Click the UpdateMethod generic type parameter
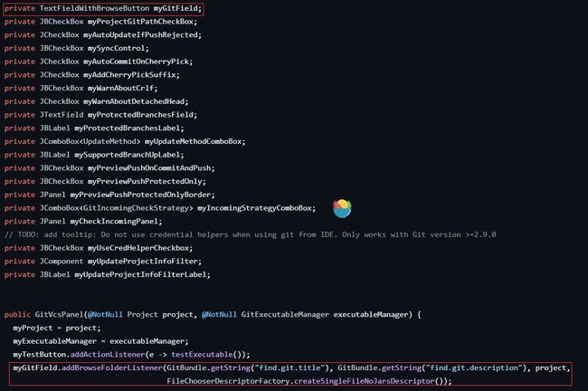Image resolution: width=588 pixels, height=391 pixels. tap(109, 141)
